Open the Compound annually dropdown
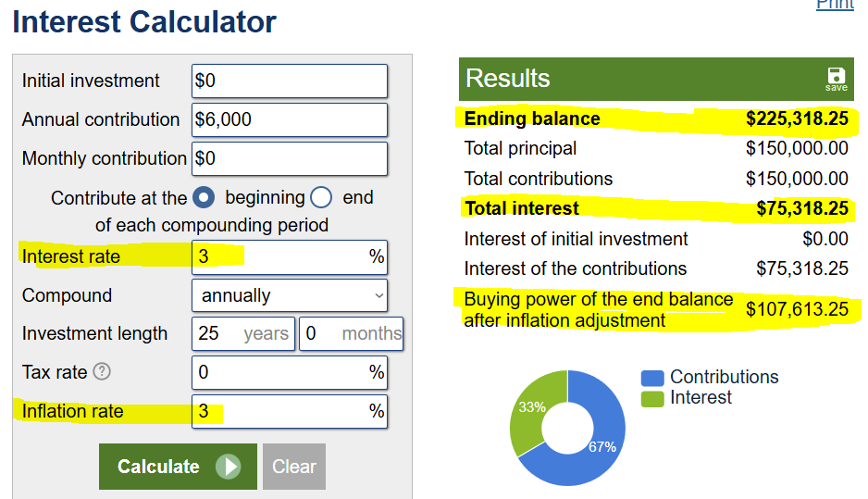 tap(290, 295)
